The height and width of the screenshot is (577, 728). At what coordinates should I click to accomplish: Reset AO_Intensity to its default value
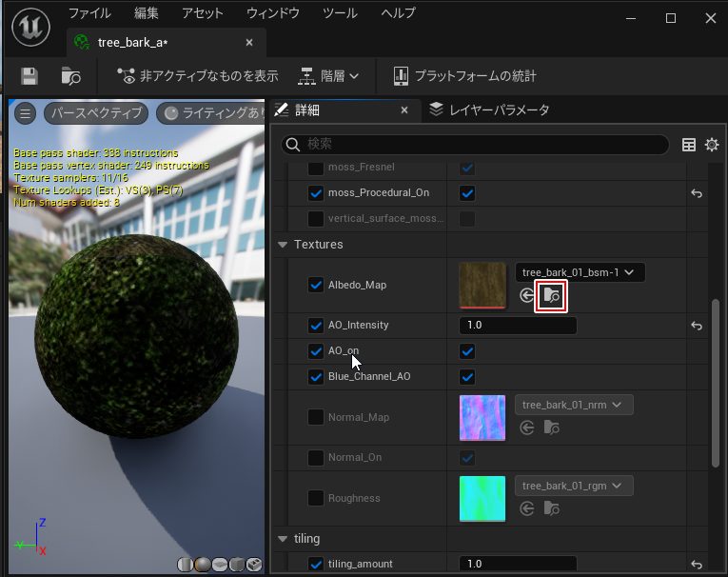[x=696, y=326]
